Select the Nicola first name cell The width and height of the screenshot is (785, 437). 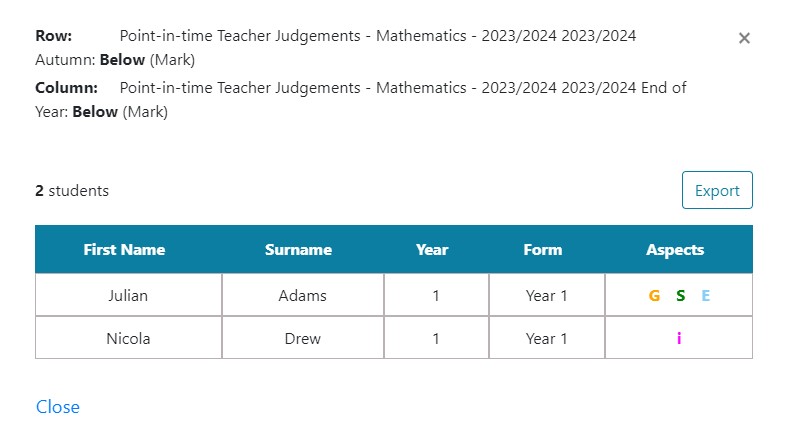click(128, 338)
